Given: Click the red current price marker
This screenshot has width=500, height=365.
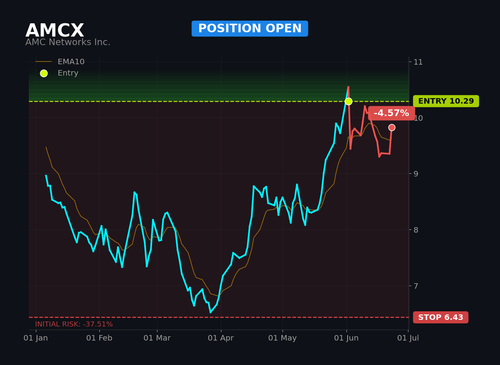Looking at the screenshot, I should [x=392, y=127].
